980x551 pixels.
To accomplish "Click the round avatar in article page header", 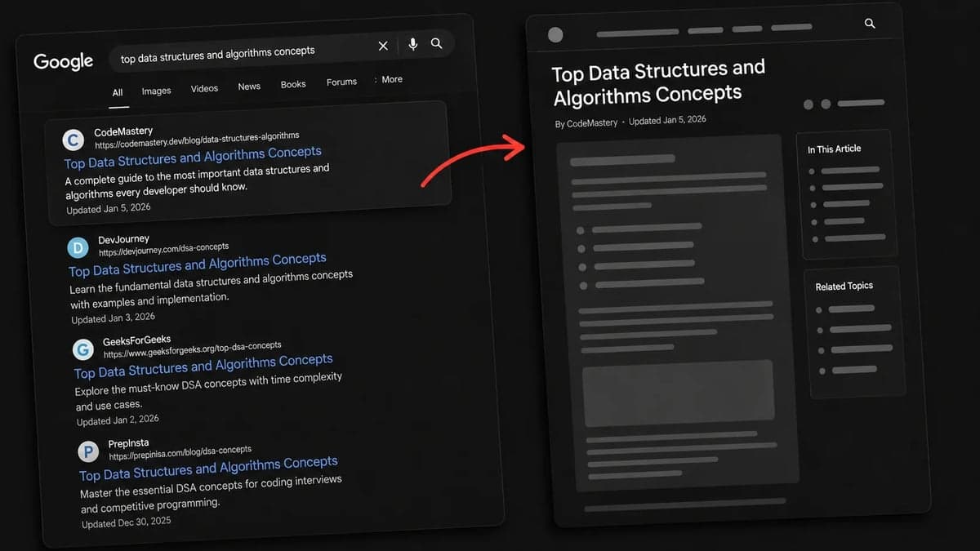I will (555, 34).
